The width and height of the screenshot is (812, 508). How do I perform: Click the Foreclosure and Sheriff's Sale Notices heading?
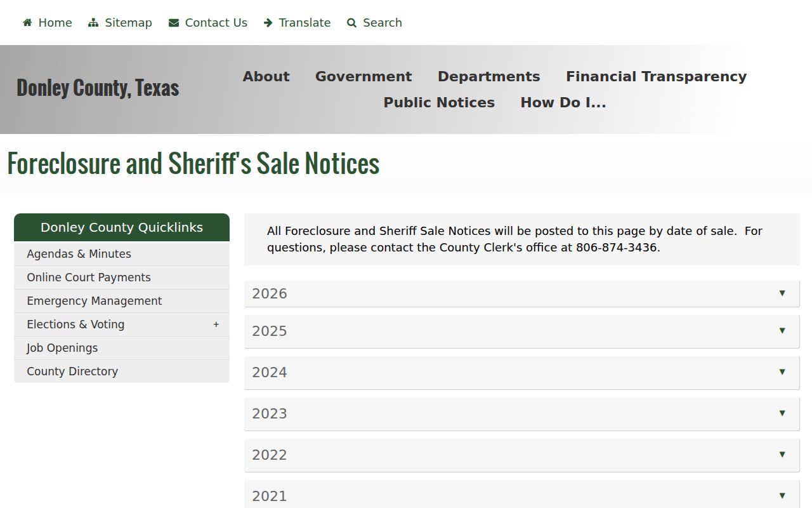pyautogui.click(x=193, y=163)
